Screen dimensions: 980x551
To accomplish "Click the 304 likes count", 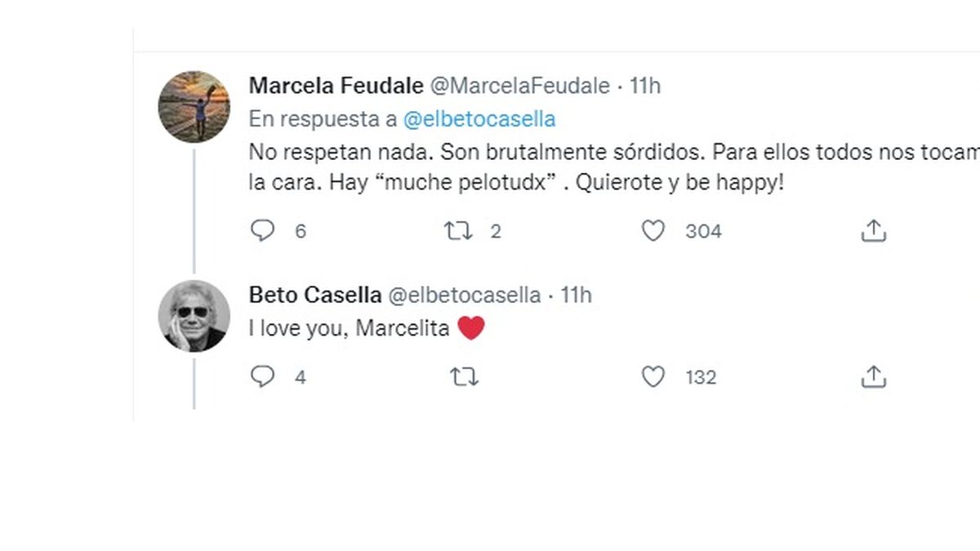I will tap(703, 231).
